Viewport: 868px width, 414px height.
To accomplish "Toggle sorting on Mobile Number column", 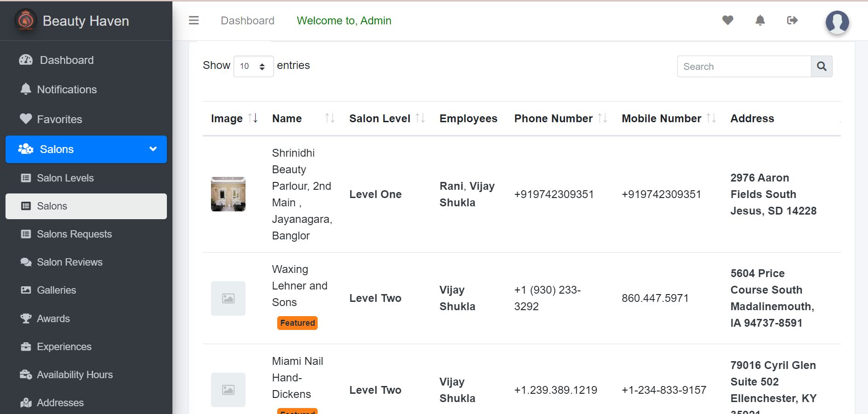I will click(x=711, y=119).
